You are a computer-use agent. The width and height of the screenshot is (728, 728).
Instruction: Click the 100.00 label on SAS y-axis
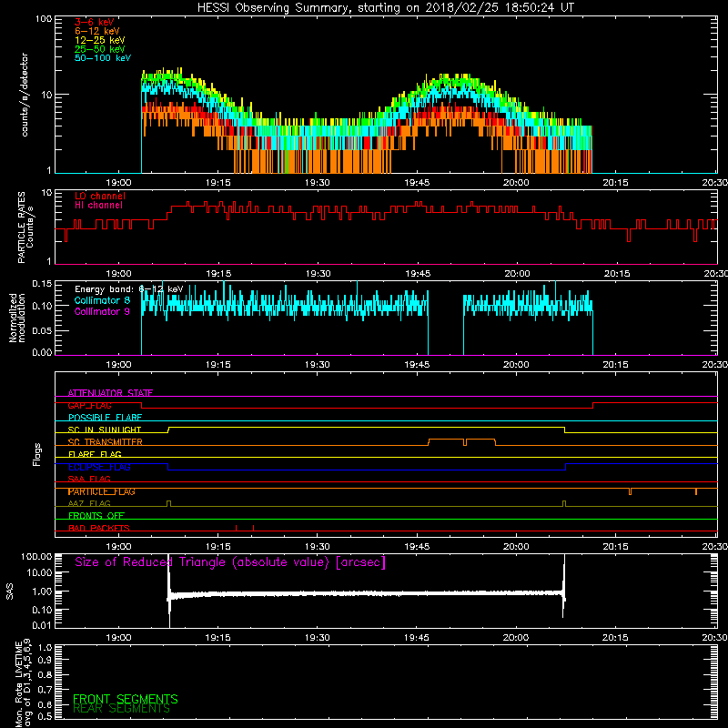click(x=36, y=556)
